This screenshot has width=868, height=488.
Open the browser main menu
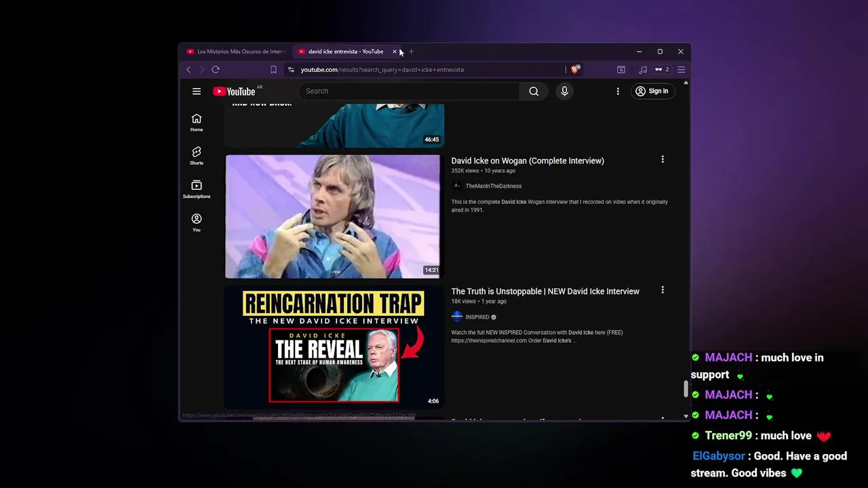pos(682,70)
